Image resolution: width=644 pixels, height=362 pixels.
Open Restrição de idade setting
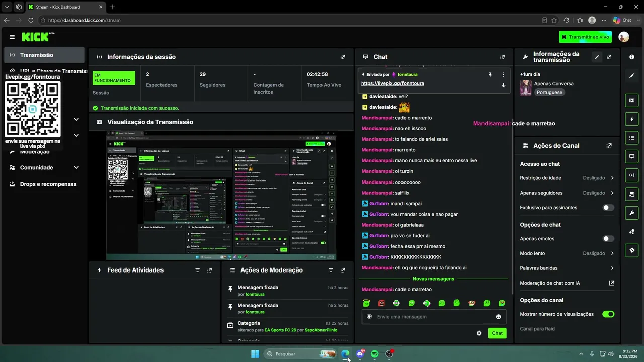[567, 178]
